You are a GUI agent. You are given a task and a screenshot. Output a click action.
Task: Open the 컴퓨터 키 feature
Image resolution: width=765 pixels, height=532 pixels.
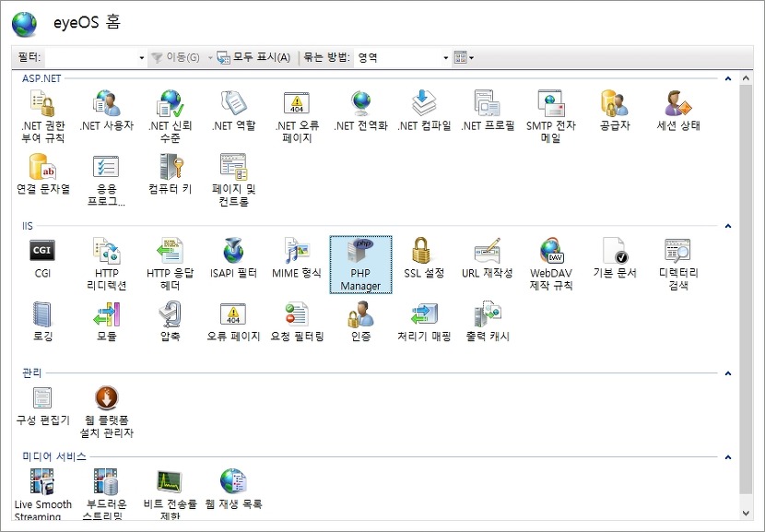(x=170, y=174)
